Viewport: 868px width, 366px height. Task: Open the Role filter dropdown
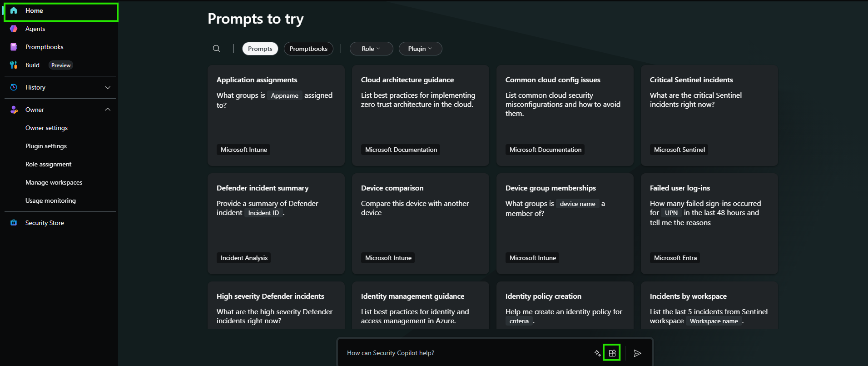(371, 49)
